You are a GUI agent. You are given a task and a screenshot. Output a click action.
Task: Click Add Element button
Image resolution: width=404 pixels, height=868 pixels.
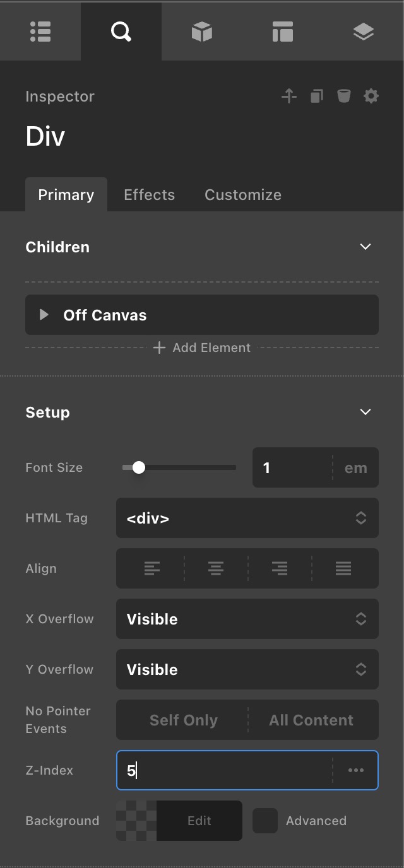tap(202, 348)
